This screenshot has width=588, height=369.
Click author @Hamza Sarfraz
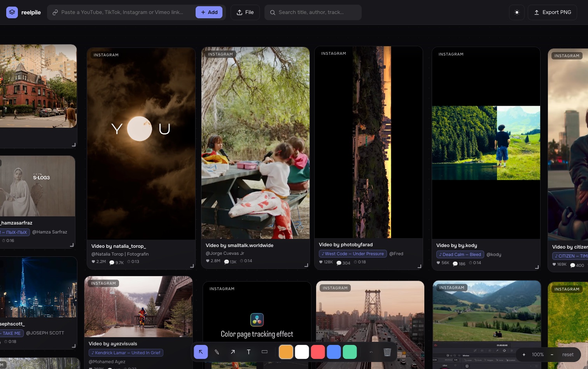tap(50, 232)
